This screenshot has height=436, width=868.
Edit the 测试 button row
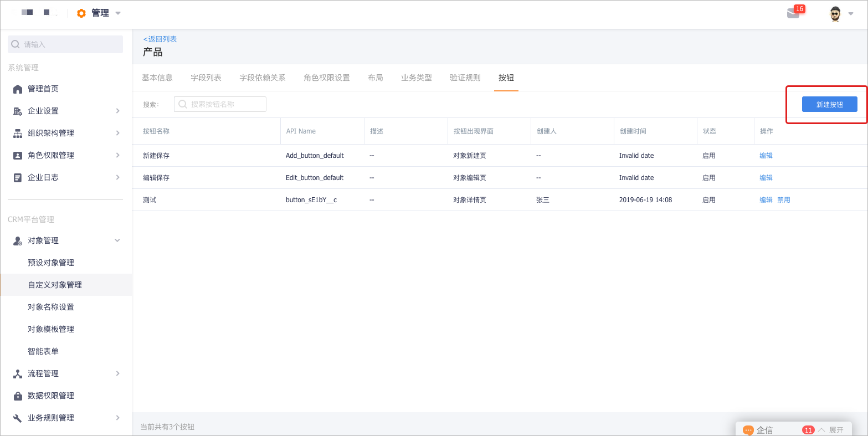766,200
